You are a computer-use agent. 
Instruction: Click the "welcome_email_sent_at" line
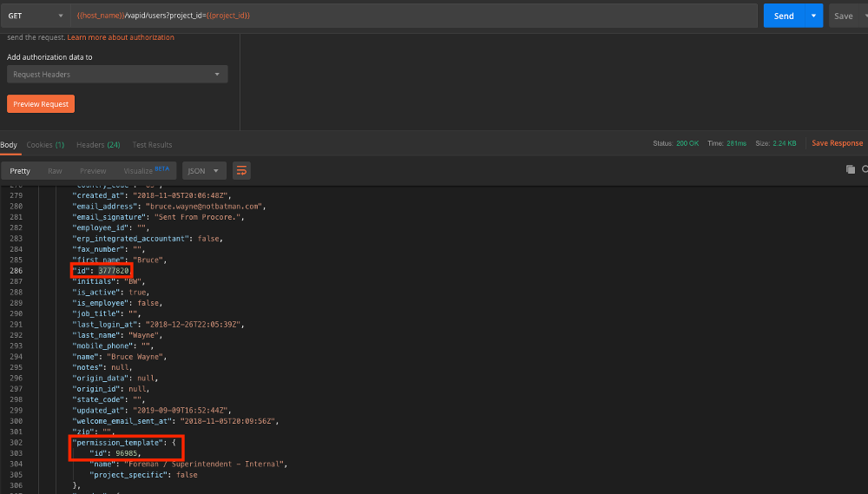[175, 421]
